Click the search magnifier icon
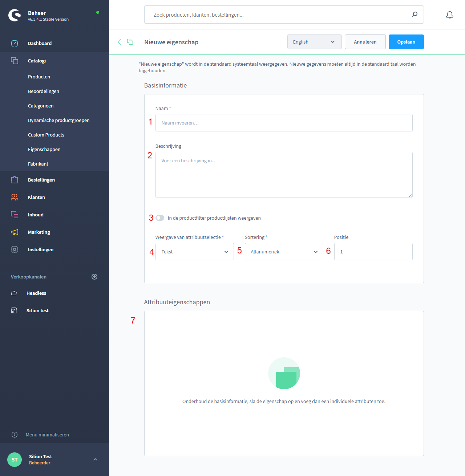The width and height of the screenshot is (465, 476). (415, 15)
